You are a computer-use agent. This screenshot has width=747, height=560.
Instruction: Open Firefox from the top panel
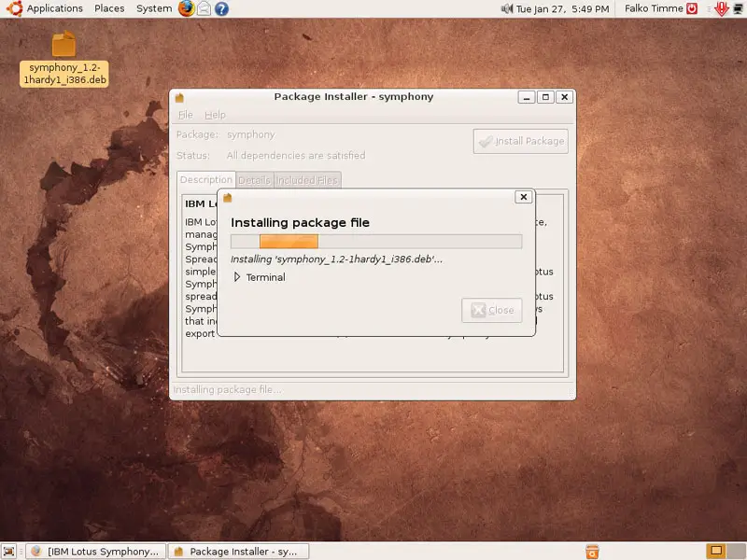187,8
